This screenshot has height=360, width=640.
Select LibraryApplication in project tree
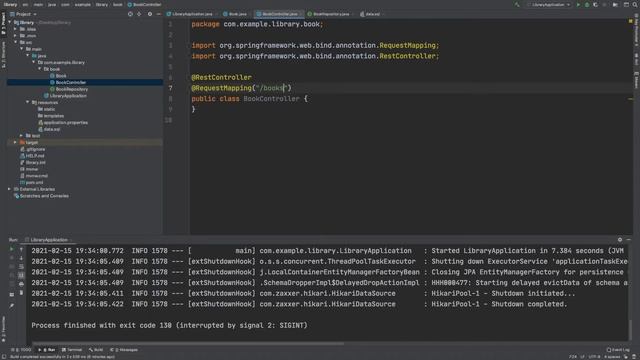coord(68,96)
